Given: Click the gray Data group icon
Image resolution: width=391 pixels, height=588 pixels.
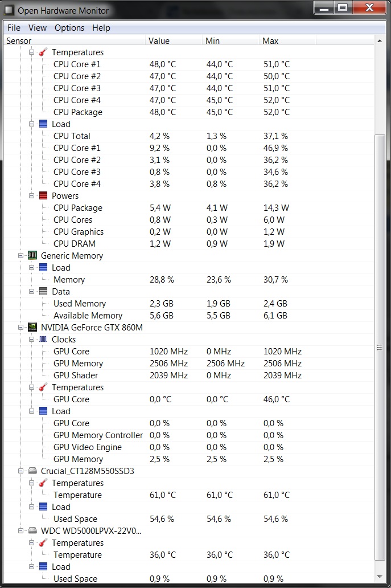Looking at the screenshot, I should click(43, 291).
